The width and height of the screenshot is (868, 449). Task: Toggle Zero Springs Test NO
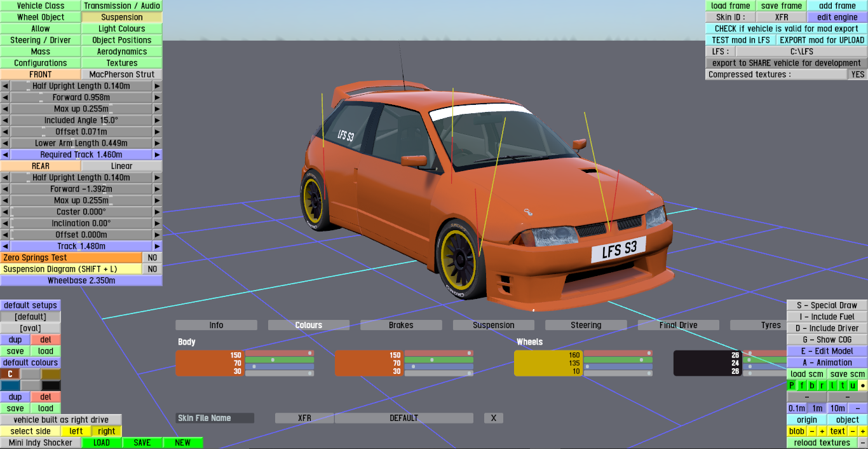[x=153, y=258]
